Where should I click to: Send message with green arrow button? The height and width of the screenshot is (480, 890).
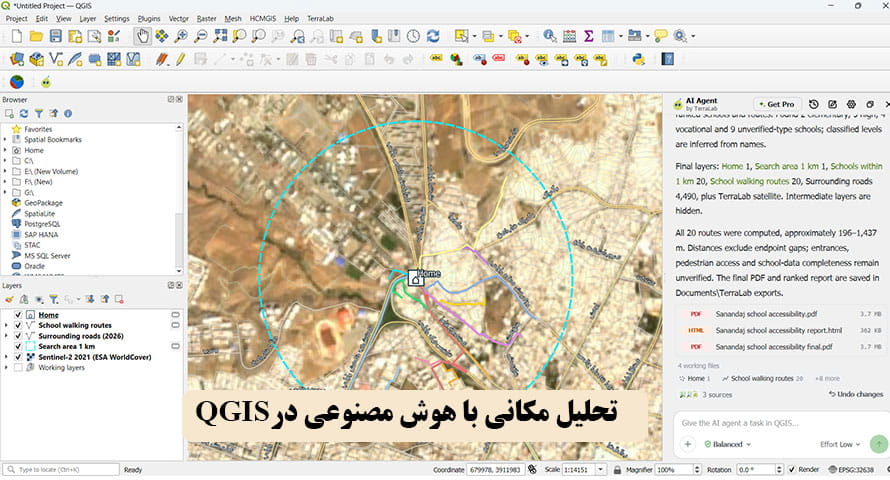click(x=879, y=444)
